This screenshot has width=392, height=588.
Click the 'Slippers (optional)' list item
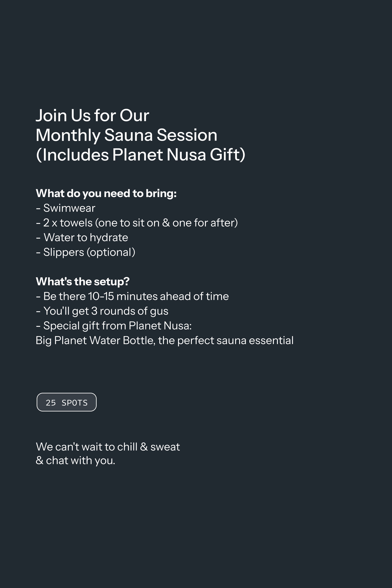pos(85,252)
